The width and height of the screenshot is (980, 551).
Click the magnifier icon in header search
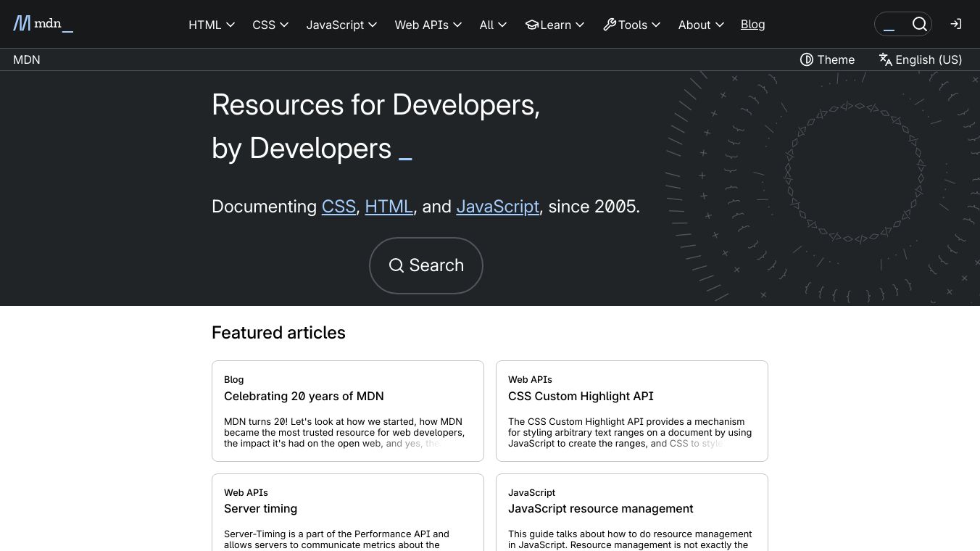[x=919, y=24]
